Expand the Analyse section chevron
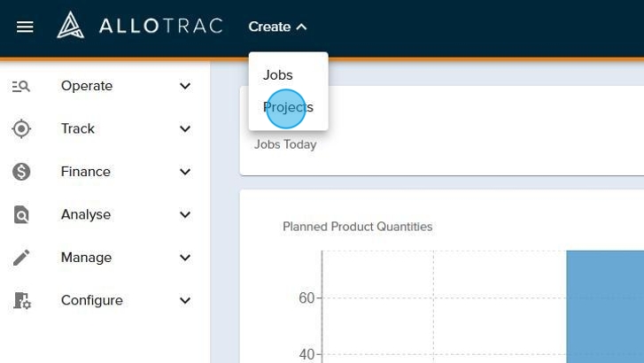644x363 pixels. coord(185,215)
